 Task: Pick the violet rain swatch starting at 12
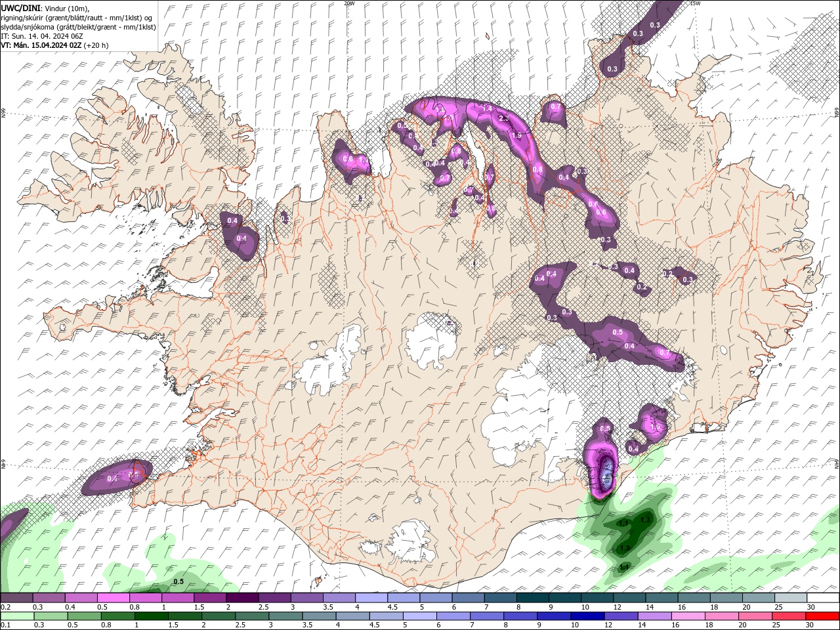click(621, 616)
